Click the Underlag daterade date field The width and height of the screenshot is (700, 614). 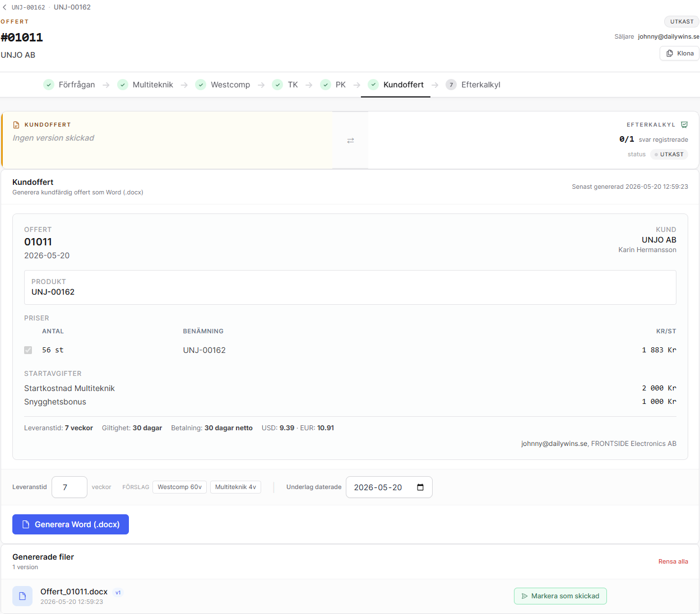click(389, 487)
